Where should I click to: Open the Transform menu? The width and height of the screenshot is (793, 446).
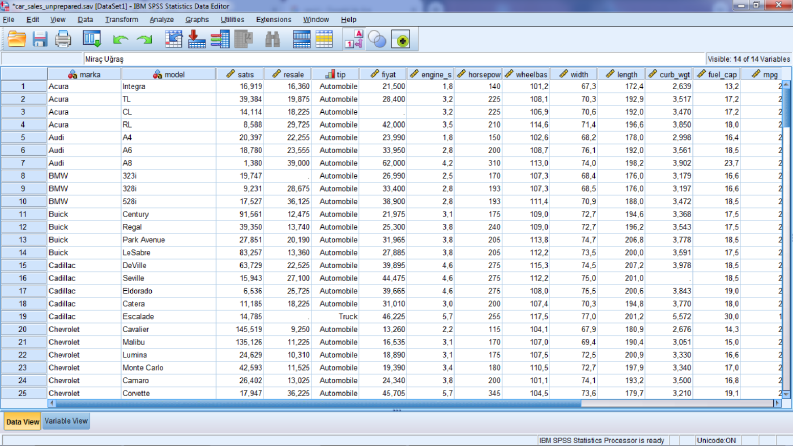(121, 19)
